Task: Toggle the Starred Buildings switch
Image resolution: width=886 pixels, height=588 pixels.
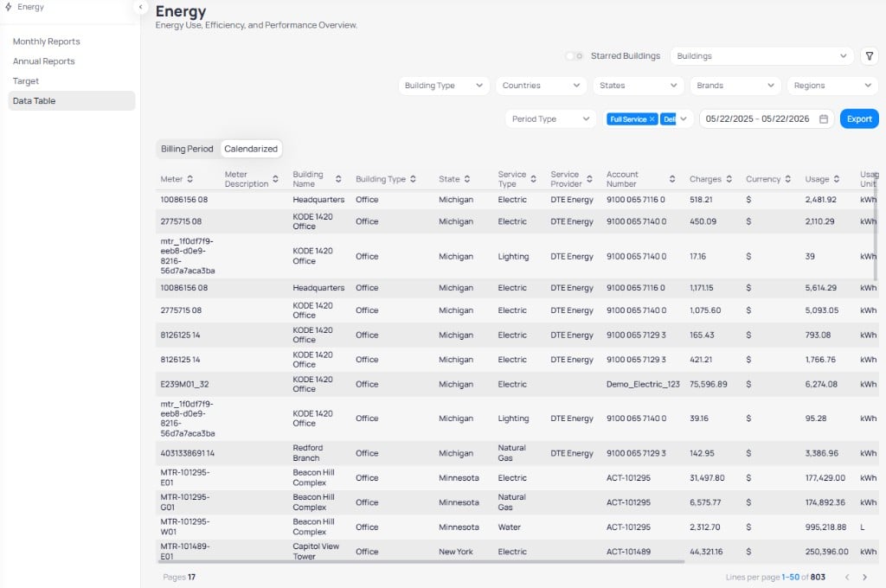Action: [x=575, y=56]
